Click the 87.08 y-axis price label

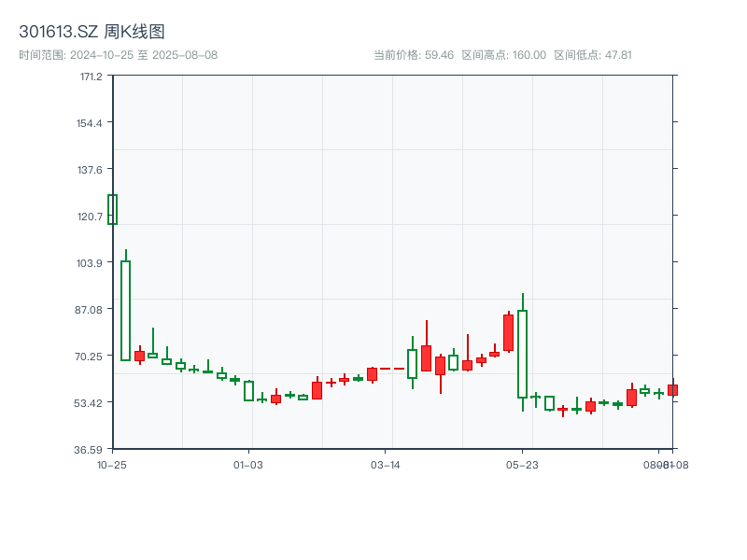[x=91, y=310]
